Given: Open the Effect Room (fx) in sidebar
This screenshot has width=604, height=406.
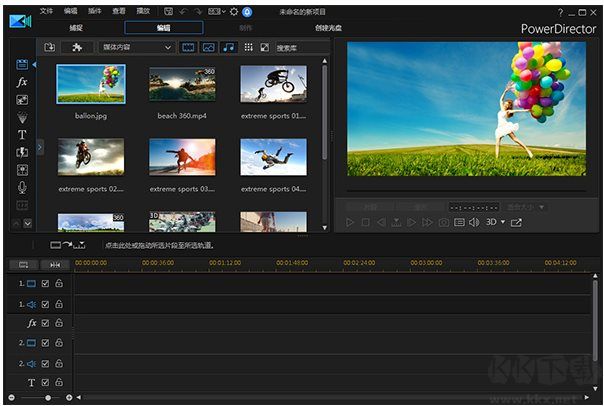Looking at the screenshot, I should pos(22,82).
